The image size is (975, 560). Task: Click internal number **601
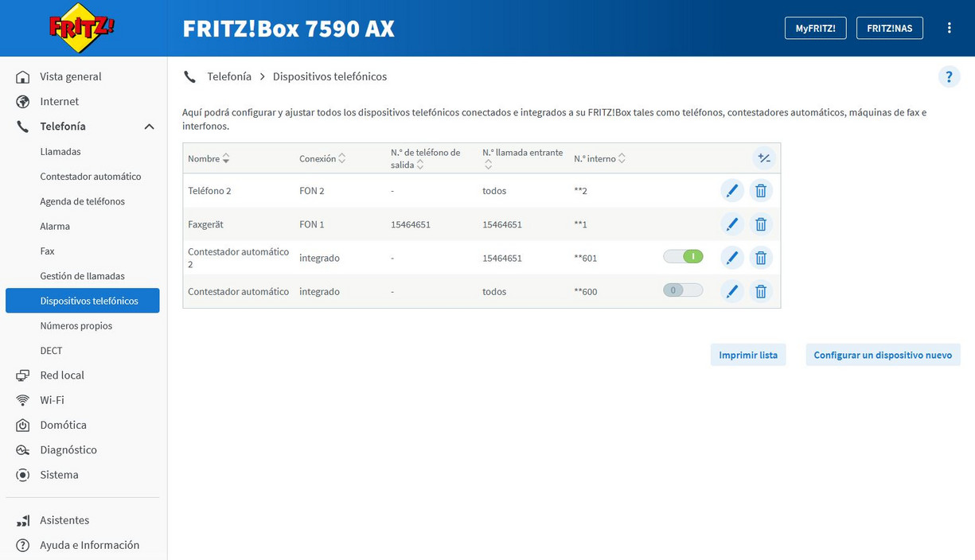coord(586,258)
